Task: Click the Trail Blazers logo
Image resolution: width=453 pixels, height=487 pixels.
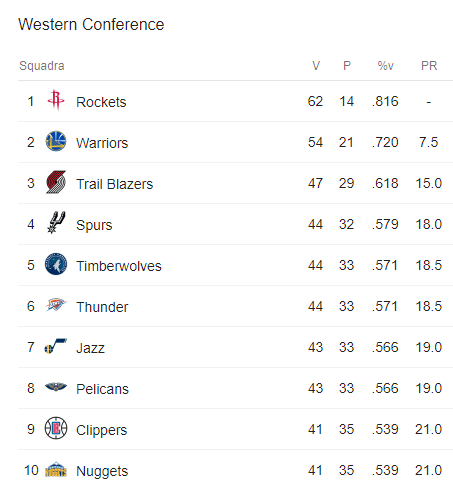Action: [x=56, y=182]
